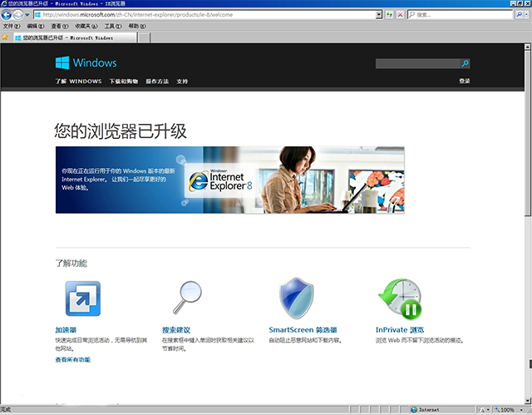Image resolution: width=532 pixels, height=415 pixels.
Task: Click the browser Back arrow button
Action: pos(7,15)
